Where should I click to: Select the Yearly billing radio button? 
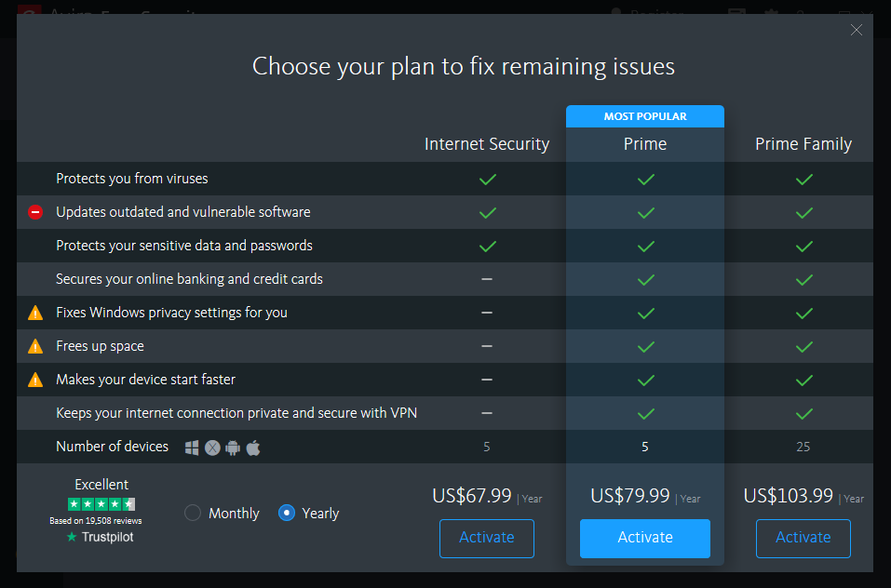click(x=287, y=513)
